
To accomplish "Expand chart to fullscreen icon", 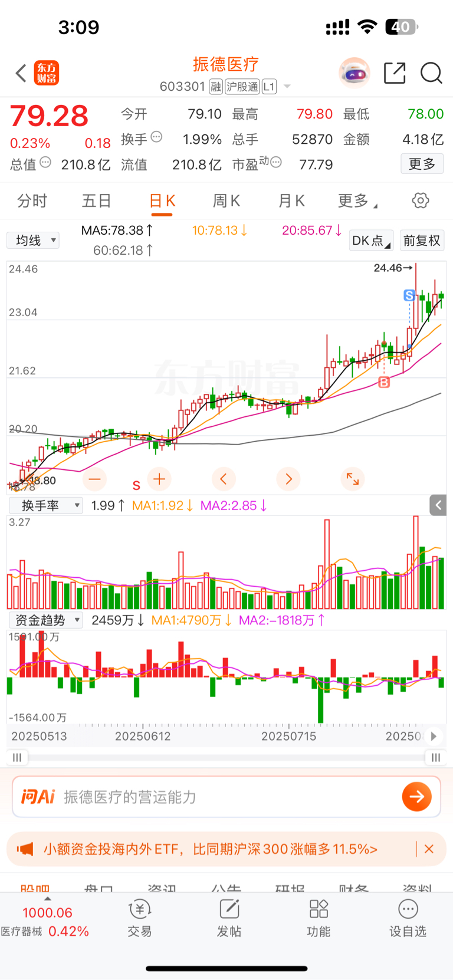I will click(x=353, y=479).
